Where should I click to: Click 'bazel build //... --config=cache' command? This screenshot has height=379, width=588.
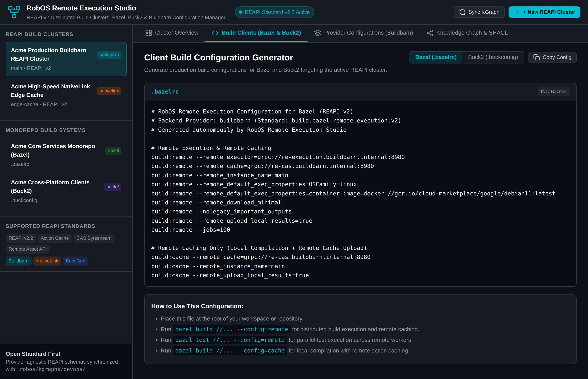(230, 350)
